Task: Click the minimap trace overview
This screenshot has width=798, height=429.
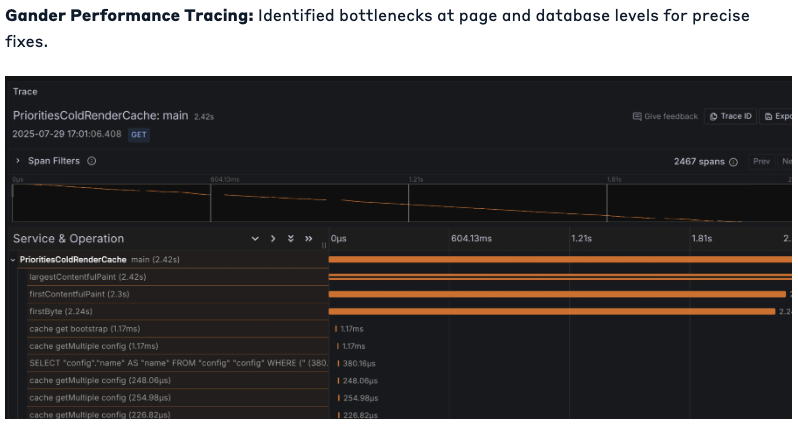Action: coord(402,203)
